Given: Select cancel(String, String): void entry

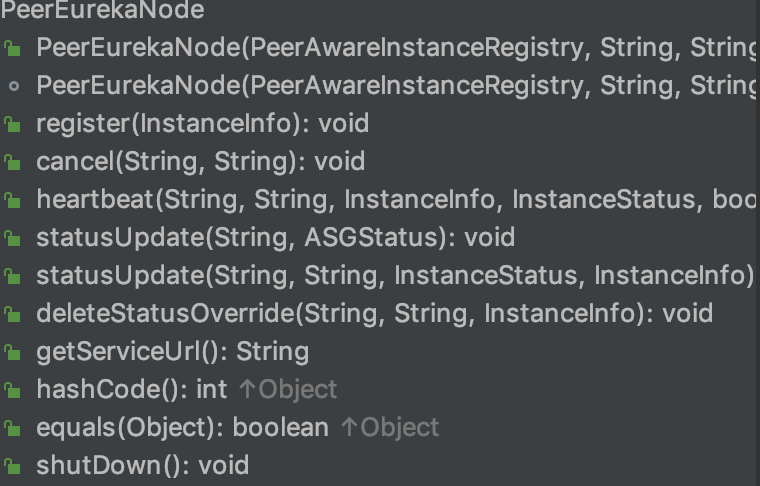Looking at the screenshot, I should (200, 162).
